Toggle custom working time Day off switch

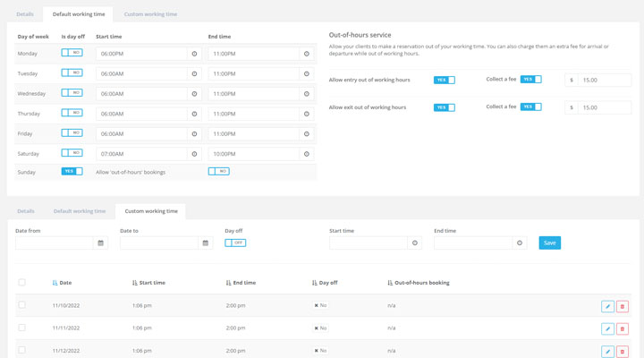pos(235,243)
